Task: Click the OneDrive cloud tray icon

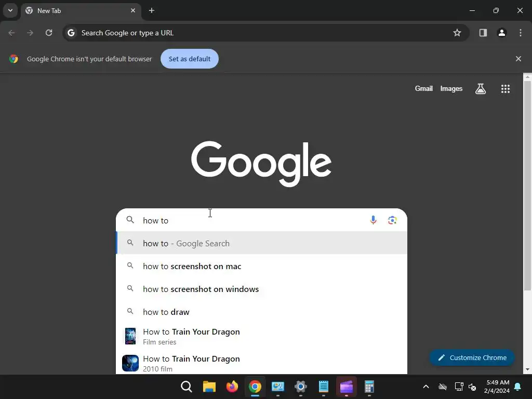Action: [x=443, y=387]
